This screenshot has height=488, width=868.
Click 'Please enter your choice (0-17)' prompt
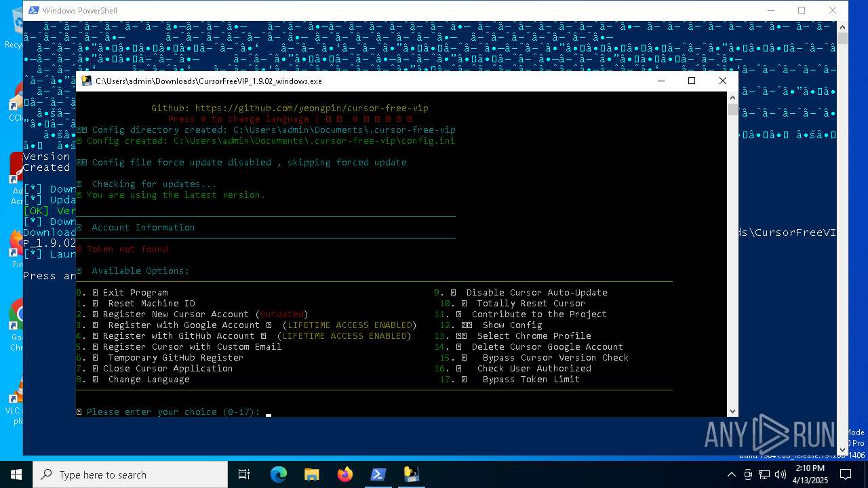pos(174,411)
